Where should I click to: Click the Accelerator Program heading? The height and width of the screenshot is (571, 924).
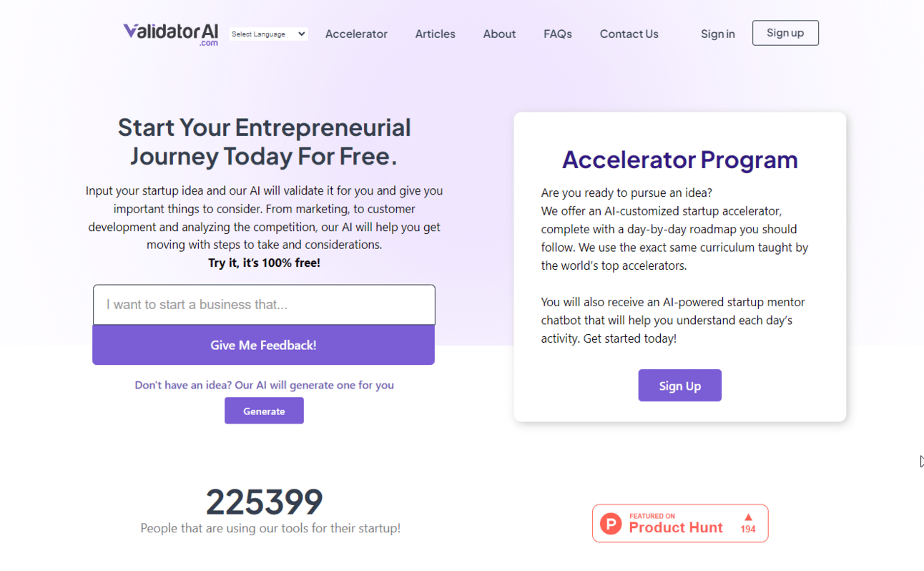coord(679,160)
